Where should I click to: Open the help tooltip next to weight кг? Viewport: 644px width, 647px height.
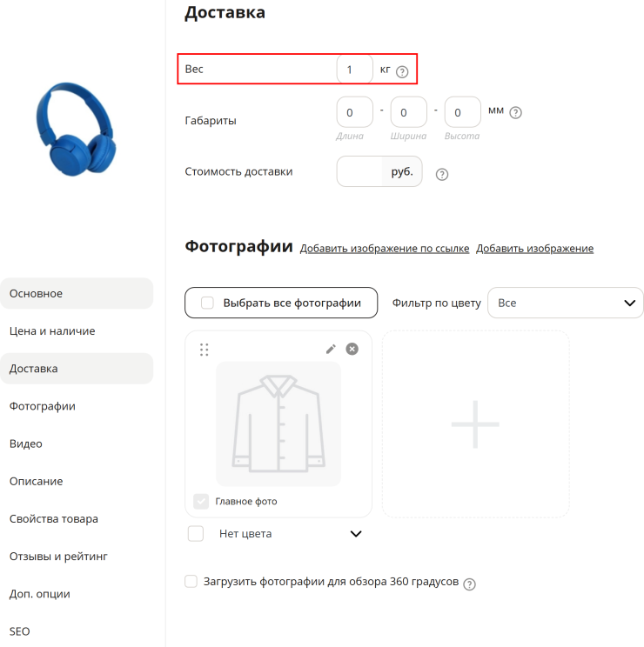click(x=402, y=72)
